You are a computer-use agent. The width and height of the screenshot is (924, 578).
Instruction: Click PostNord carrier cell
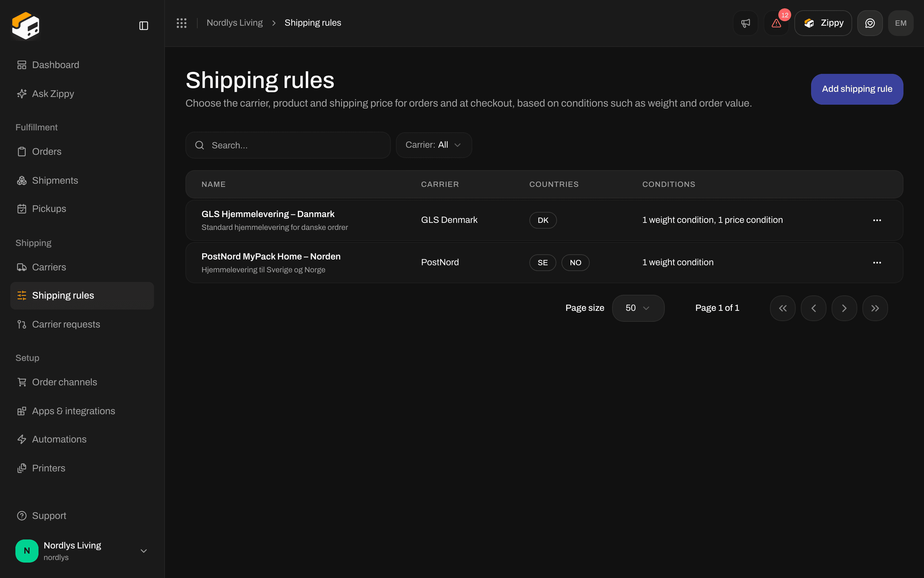pyautogui.click(x=440, y=263)
